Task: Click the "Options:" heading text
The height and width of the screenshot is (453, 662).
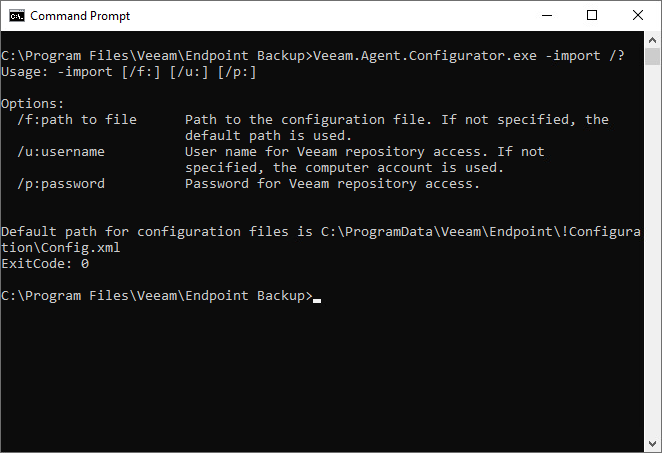Action: 33,104
